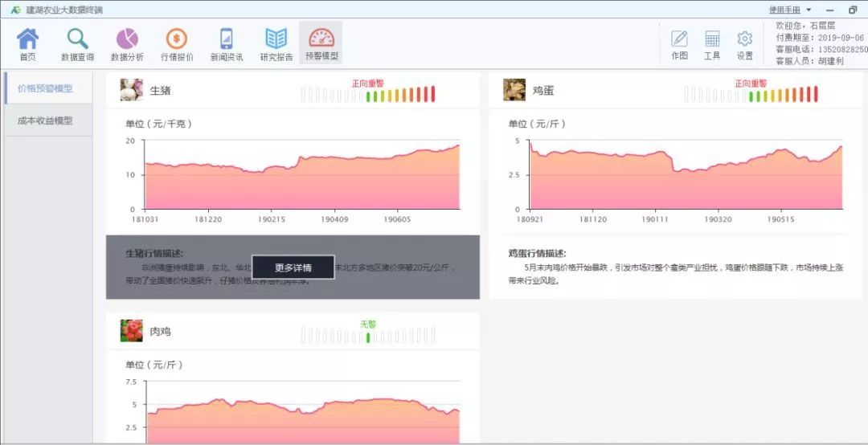The width and height of the screenshot is (868, 445).
Task: Click 客服人员：胡建利 text
Action: tap(810, 61)
